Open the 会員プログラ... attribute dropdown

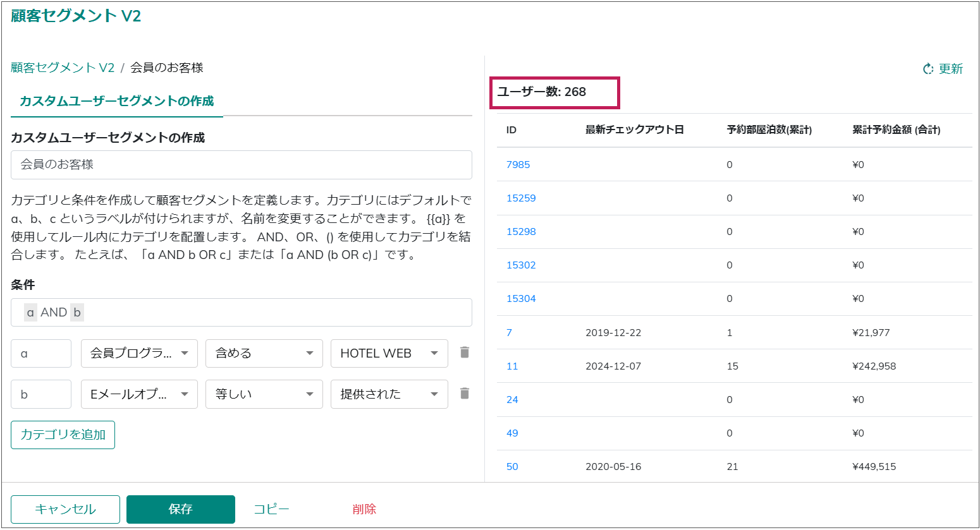(139, 353)
